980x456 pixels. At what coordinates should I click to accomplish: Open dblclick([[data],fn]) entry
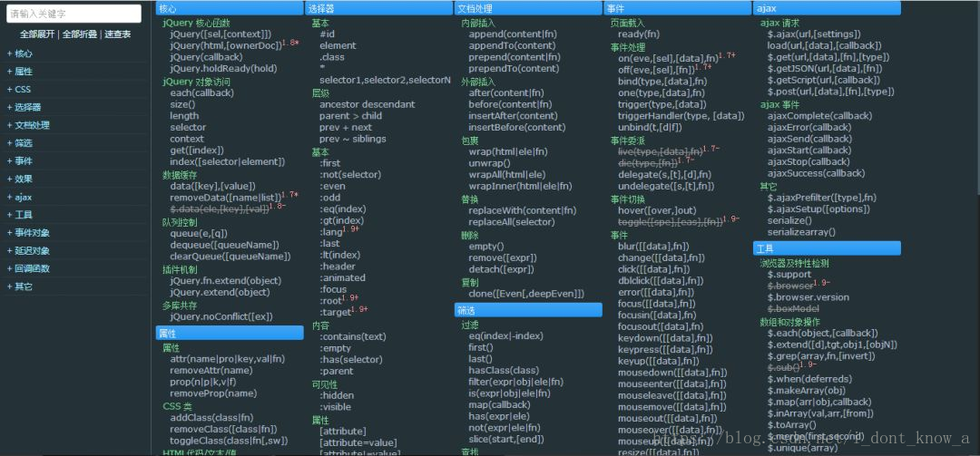661,281
